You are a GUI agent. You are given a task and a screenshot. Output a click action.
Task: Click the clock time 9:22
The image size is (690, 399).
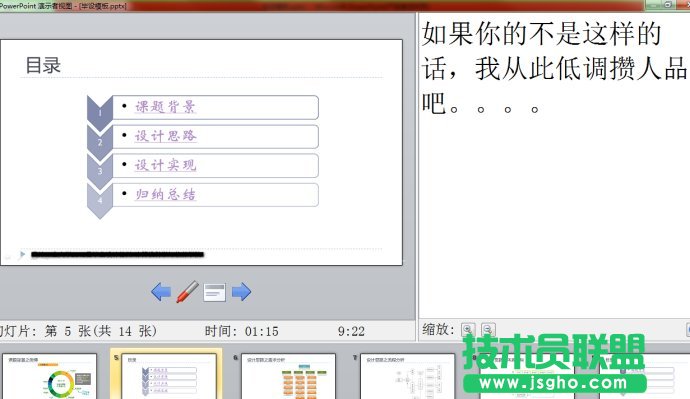(x=351, y=331)
